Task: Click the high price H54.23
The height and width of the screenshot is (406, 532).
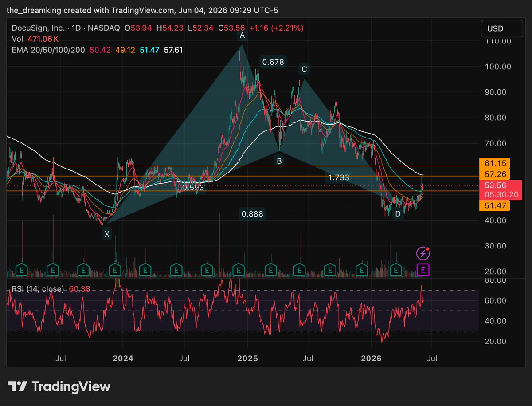Action: [x=170, y=28]
